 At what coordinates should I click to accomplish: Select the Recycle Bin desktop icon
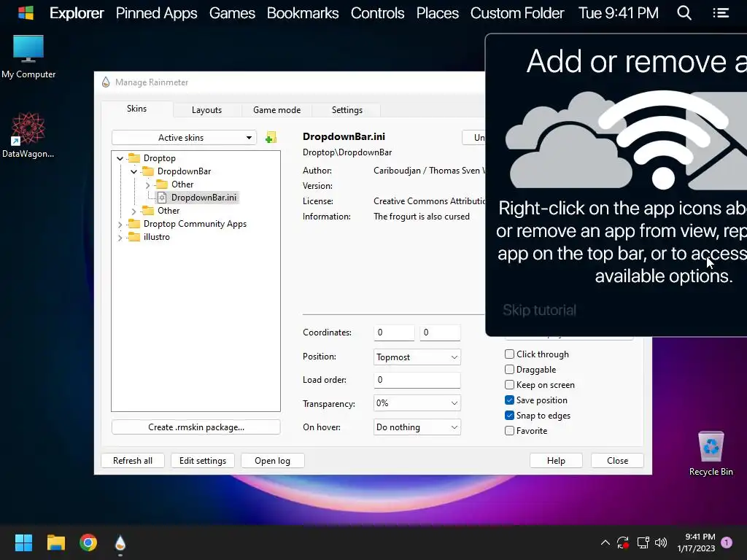[x=711, y=454]
